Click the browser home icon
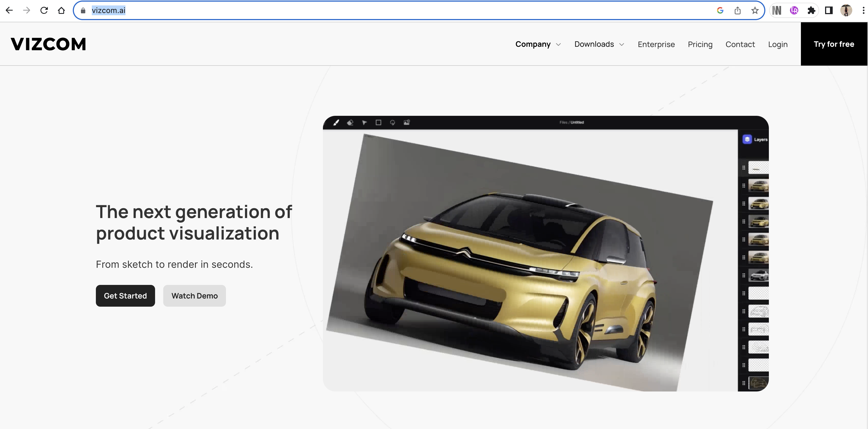Image resolution: width=868 pixels, height=429 pixels. pos(61,10)
